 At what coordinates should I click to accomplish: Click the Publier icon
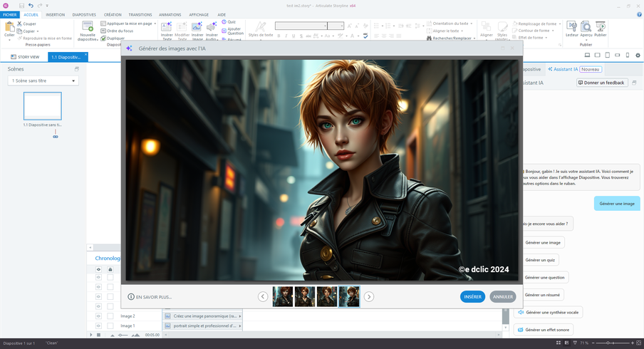coord(600,26)
